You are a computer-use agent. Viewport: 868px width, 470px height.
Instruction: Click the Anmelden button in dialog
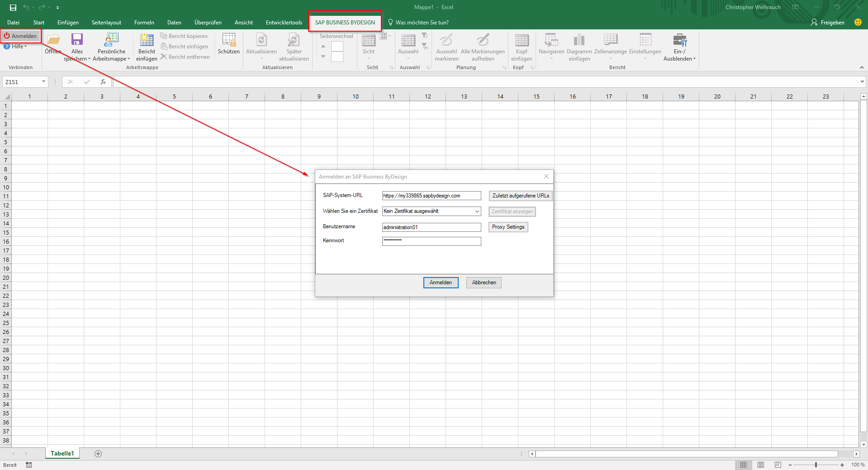(x=441, y=282)
